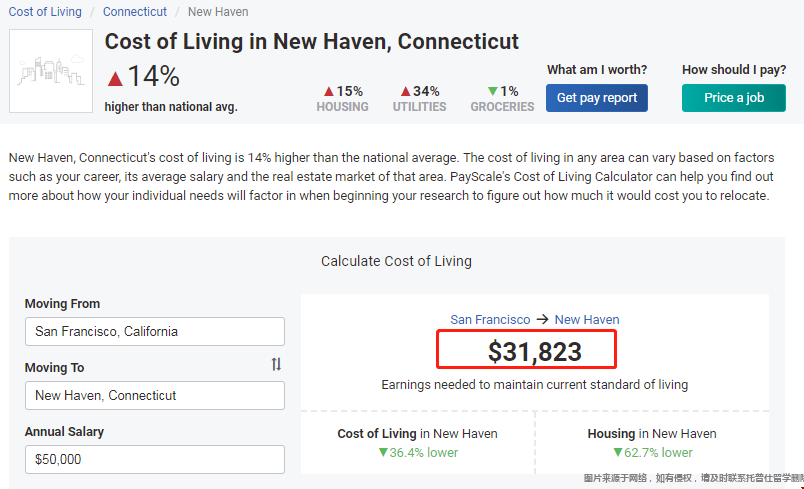804x489 pixels.
Task: Open the Cost of Living breadcrumb link
Action: pyautogui.click(x=45, y=12)
